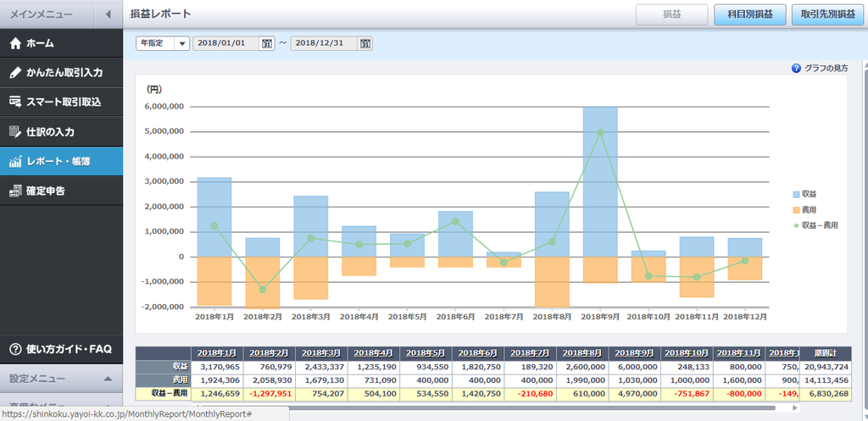Click the 収益 legend blue swatch
Viewport: 868px width, 421px height.
click(796, 194)
